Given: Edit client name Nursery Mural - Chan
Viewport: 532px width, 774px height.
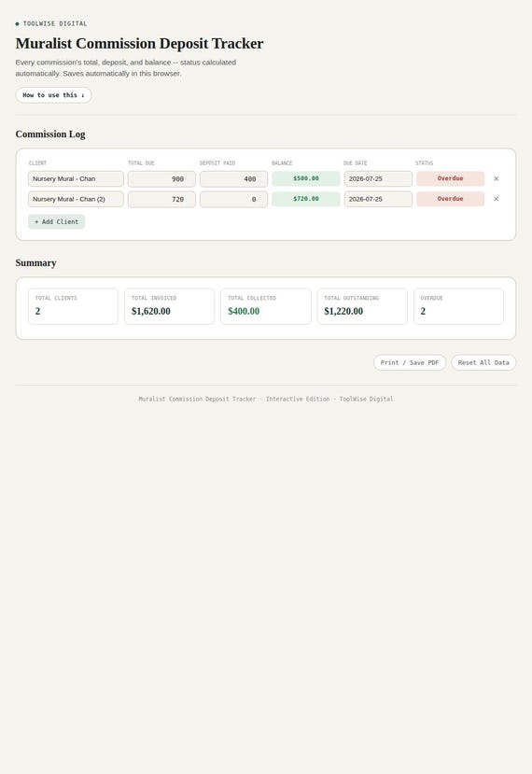Looking at the screenshot, I should pyautogui.click(x=76, y=178).
